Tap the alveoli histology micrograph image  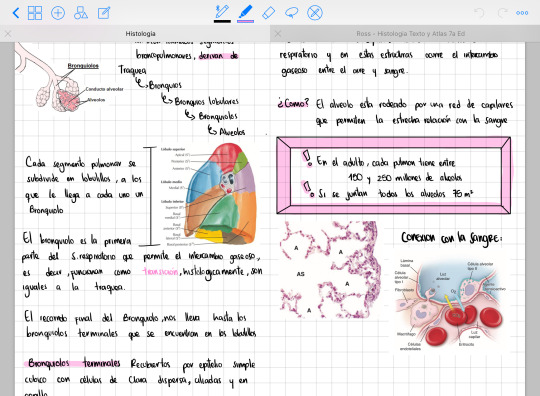[x=330, y=269]
